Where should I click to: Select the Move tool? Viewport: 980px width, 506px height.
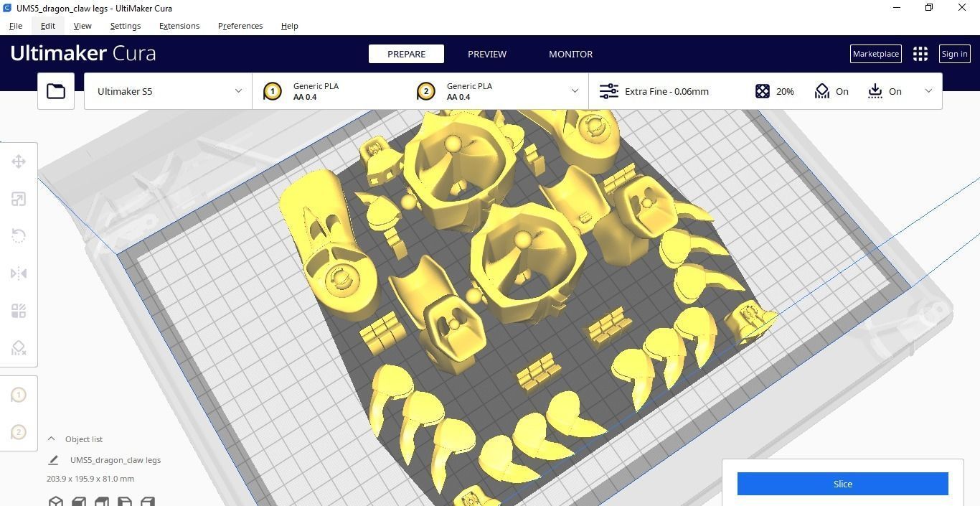(19, 161)
